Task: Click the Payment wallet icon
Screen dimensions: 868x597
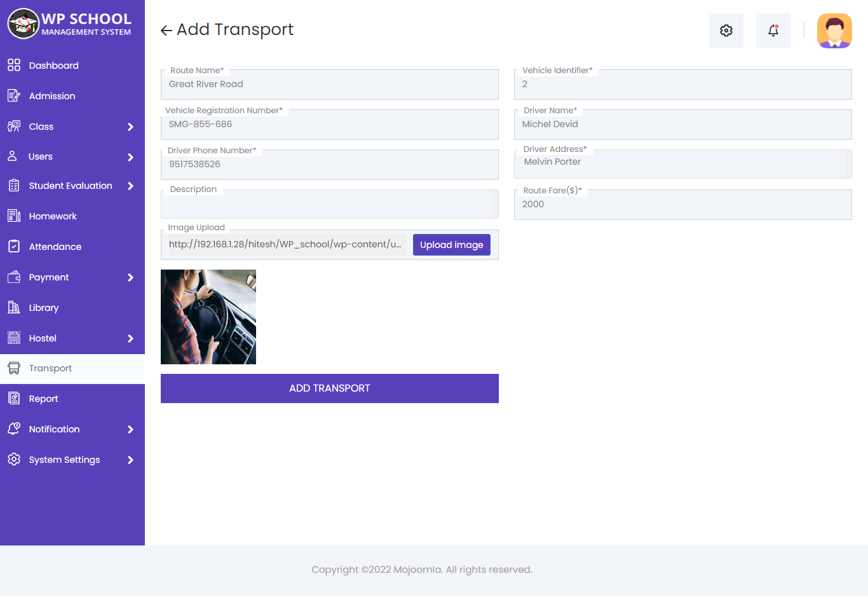Action: click(x=14, y=277)
